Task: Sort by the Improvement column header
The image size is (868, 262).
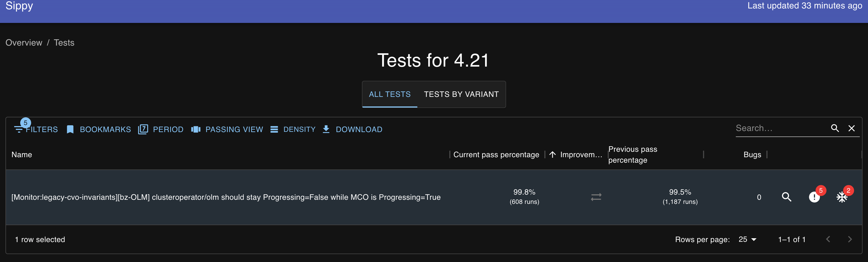Action: (x=580, y=154)
